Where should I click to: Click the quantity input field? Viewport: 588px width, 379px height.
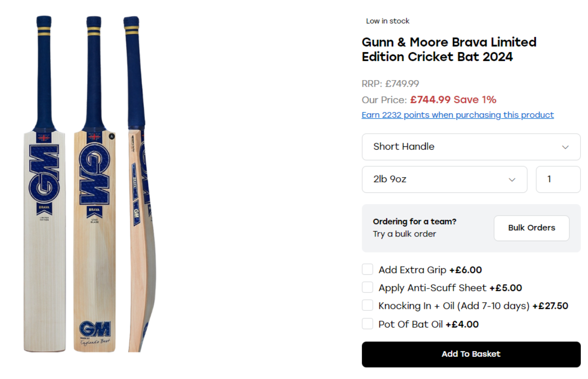point(558,180)
